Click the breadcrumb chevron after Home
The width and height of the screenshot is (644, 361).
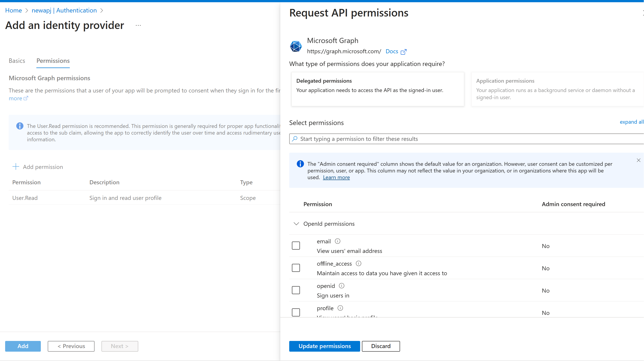pyautogui.click(x=27, y=10)
